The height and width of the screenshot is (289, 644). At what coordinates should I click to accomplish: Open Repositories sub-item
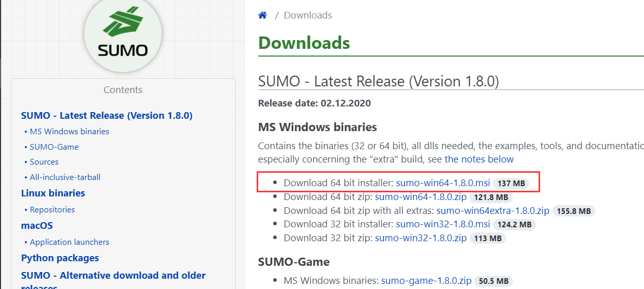[52, 210]
